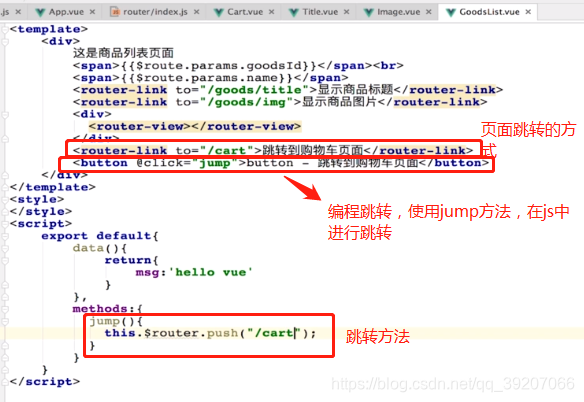Click the JS file icon on router/index.js tab
584x402 pixels.
click(115, 12)
